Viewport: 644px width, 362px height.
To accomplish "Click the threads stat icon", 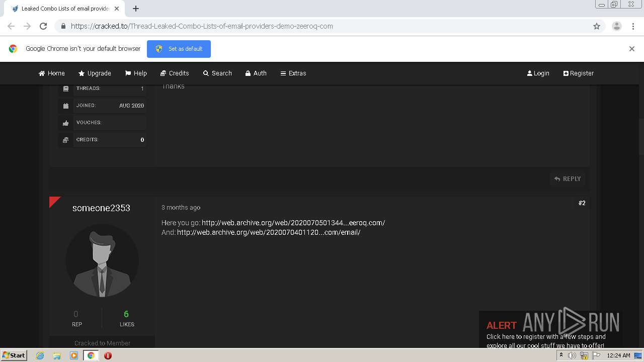I will tap(66, 88).
